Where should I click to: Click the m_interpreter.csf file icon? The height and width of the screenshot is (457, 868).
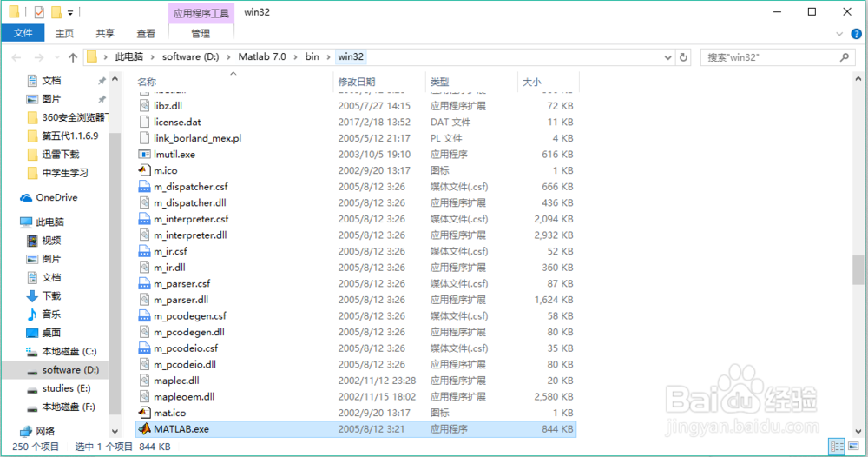pos(144,219)
